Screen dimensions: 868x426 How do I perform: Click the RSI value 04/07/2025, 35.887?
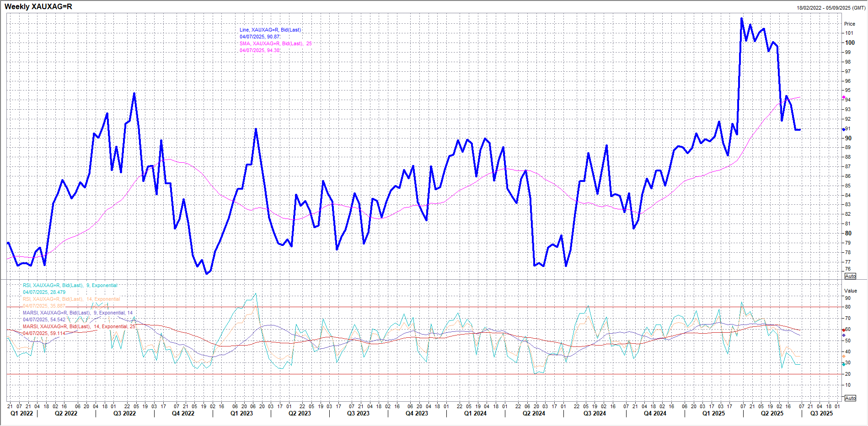click(44, 306)
